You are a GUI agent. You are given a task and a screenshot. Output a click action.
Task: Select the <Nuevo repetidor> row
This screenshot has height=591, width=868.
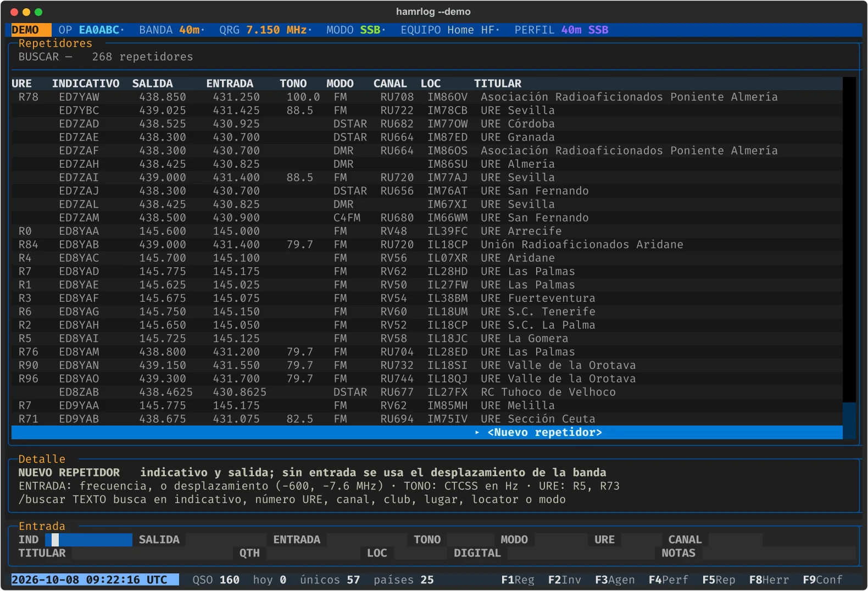(x=427, y=433)
